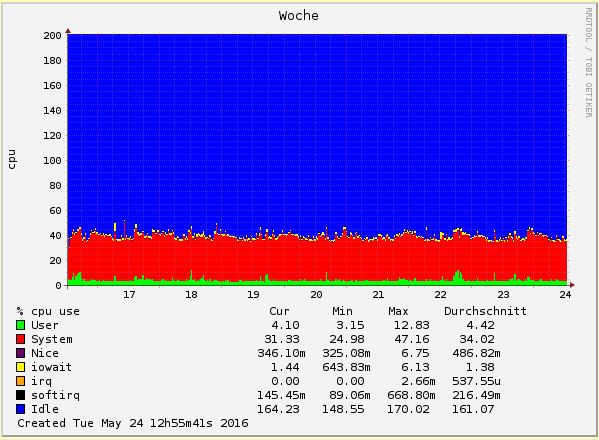The image size is (599, 440).
Task: Click the RRDTOOL / TOBI OETIKER watermark
Action: click(x=588, y=63)
